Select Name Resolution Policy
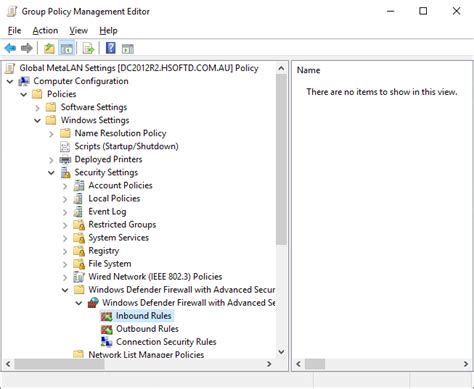This screenshot has height=389, width=474. [x=120, y=133]
